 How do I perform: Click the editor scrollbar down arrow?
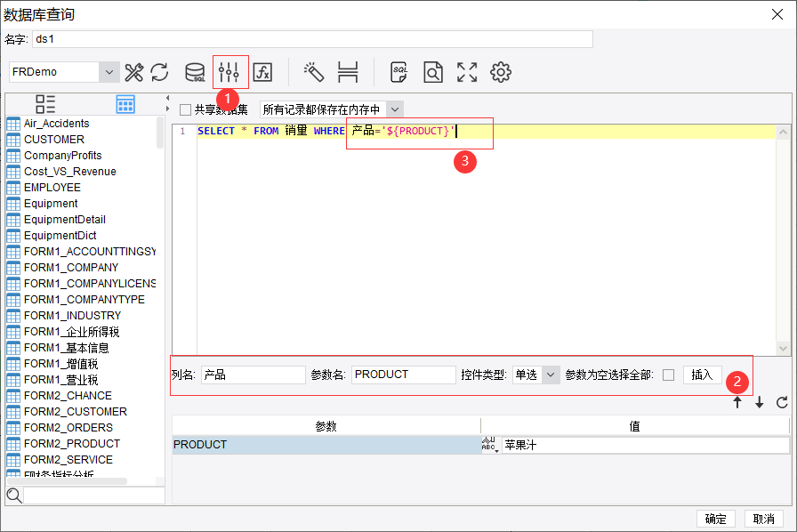point(784,349)
